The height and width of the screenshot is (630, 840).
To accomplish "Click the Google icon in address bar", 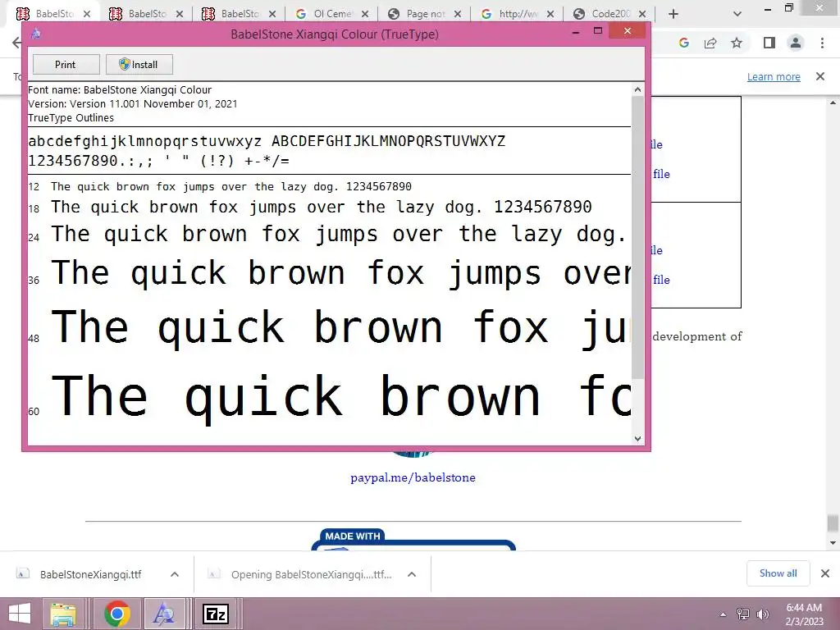I will click(683, 43).
